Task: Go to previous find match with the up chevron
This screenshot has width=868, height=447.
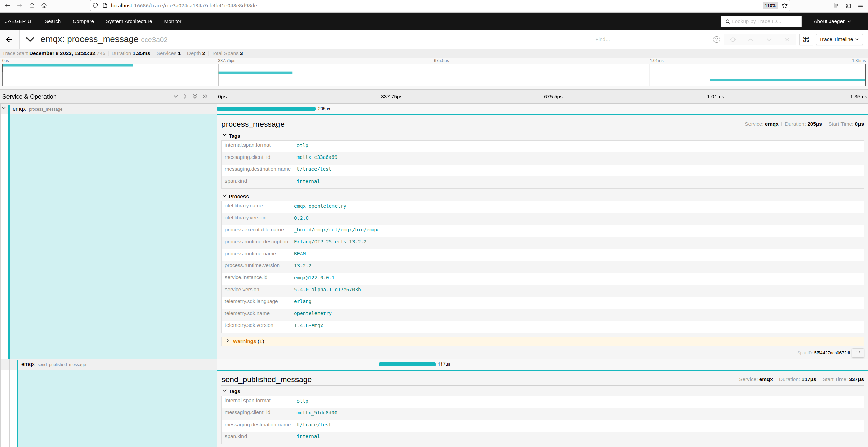Action: (751, 39)
